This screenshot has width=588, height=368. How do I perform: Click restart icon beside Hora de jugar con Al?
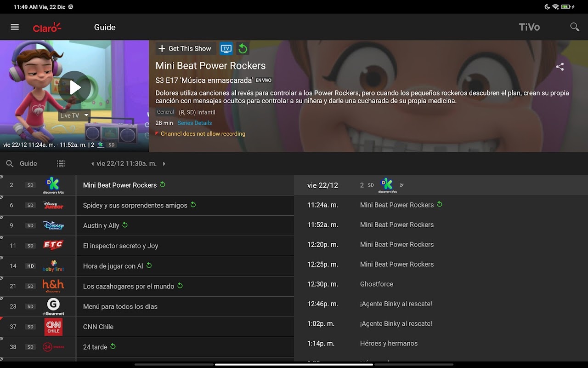pyautogui.click(x=149, y=265)
